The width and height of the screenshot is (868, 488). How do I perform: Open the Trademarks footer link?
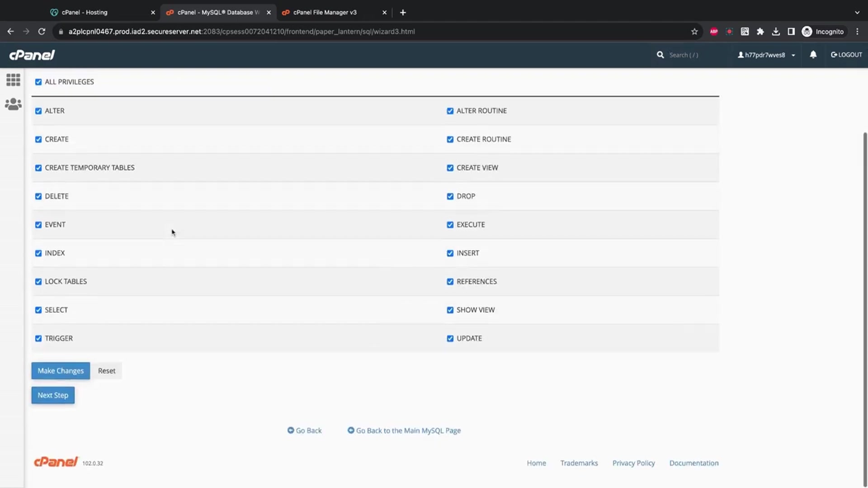(x=579, y=463)
